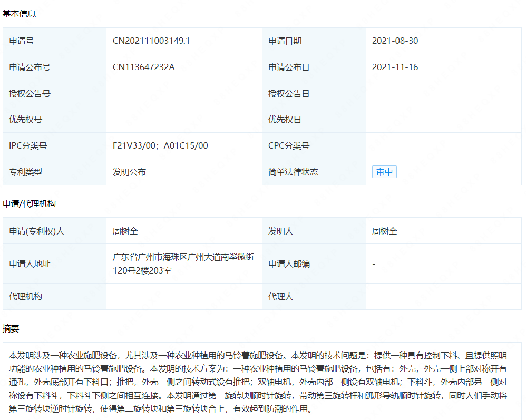The width and height of the screenshot is (526, 420).
Task: Click the IPC分类号 label cell
Action: click(55, 145)
